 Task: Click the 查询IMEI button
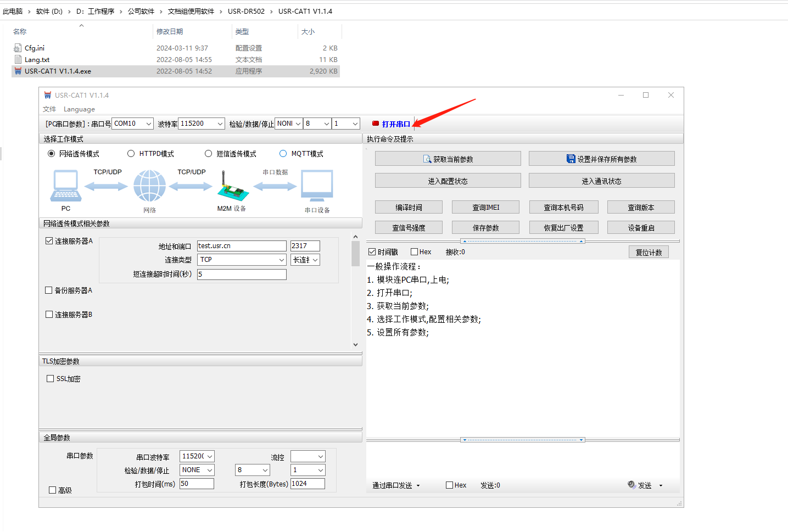485,208
